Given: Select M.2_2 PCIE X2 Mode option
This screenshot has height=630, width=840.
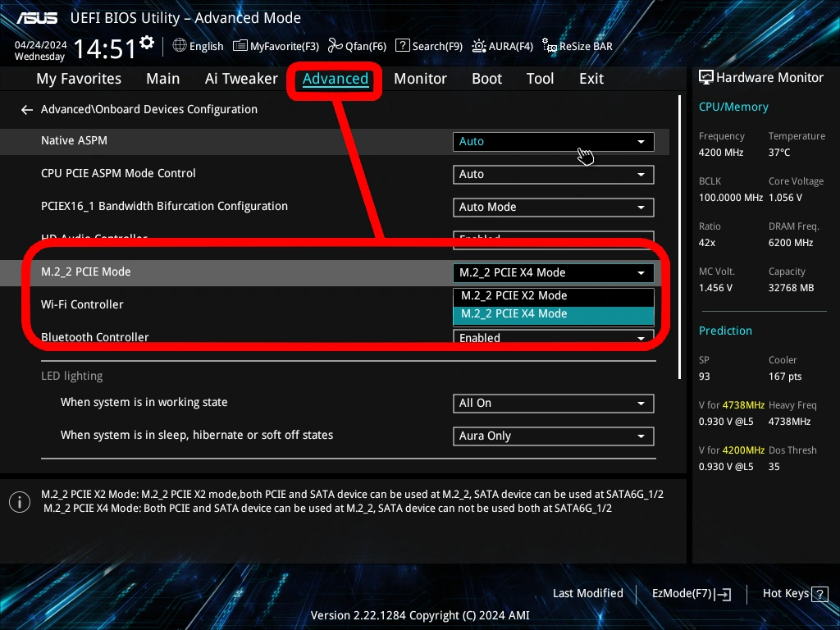Looking at the screenshot, I should point(554,295).
